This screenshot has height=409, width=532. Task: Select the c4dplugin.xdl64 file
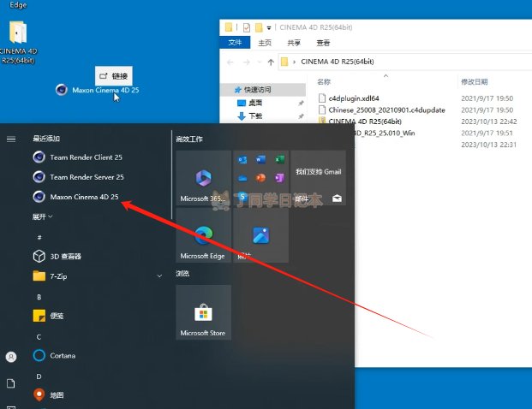pyautogui.click(x=353, y=98)
